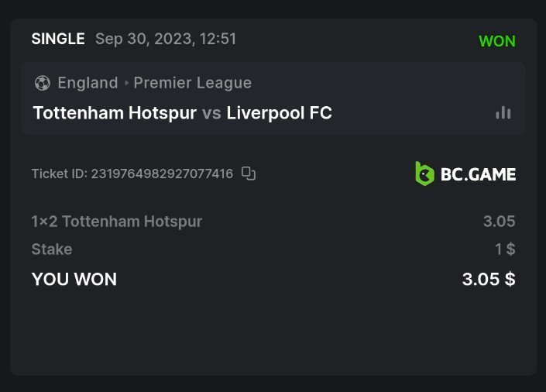
Task: Open match statistics bar chart icon
Action: pyautogui.click(x=503, y=113)
